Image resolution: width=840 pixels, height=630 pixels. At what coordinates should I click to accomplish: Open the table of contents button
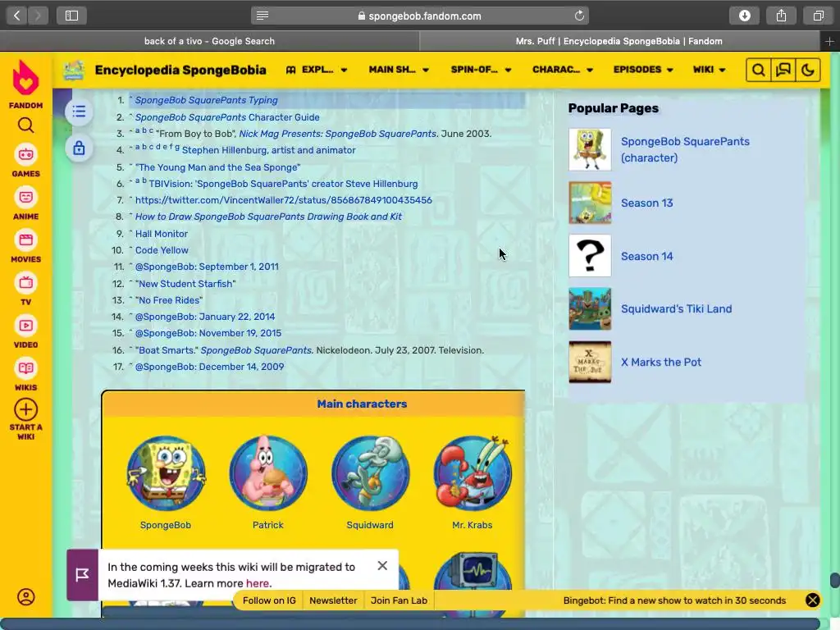click(x=79, y=112)
